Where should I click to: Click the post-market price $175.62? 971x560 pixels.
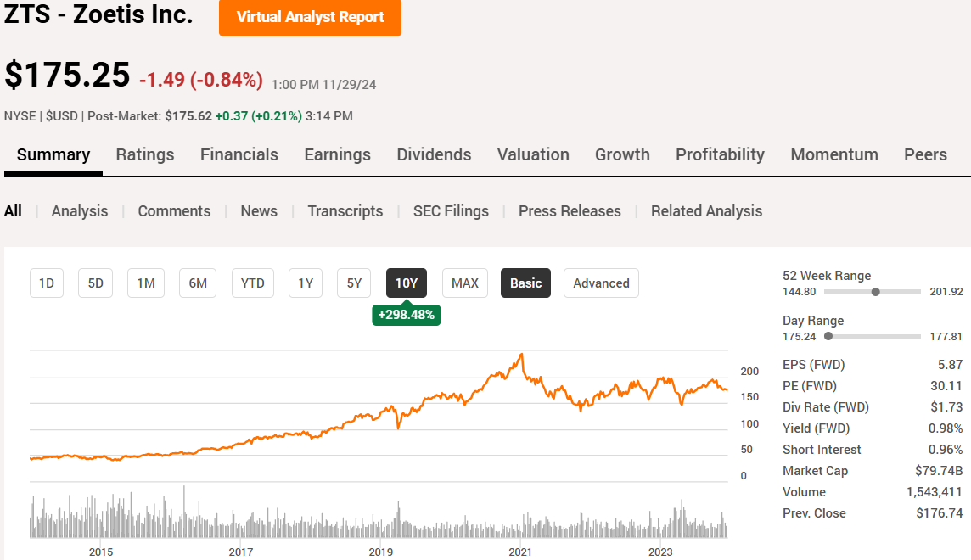pos(188,116)
